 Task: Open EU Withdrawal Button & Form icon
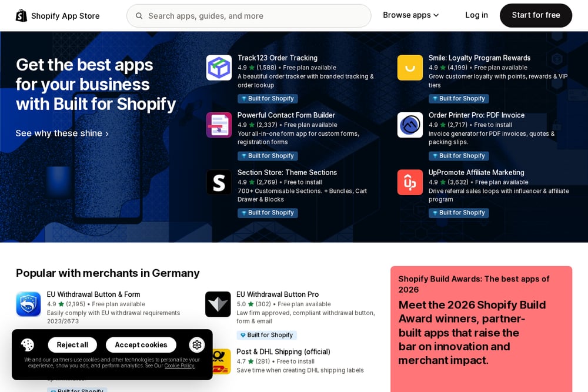[28, 304]
